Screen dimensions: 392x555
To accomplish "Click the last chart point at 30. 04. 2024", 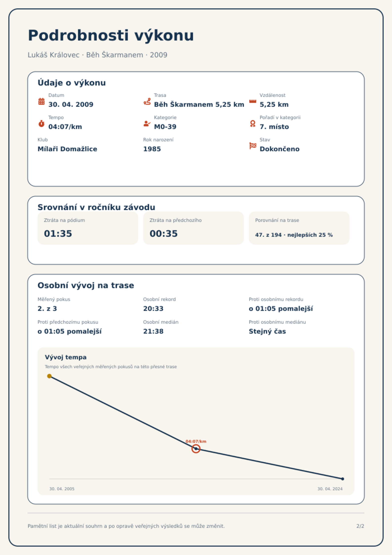I will tap(342, 479).
